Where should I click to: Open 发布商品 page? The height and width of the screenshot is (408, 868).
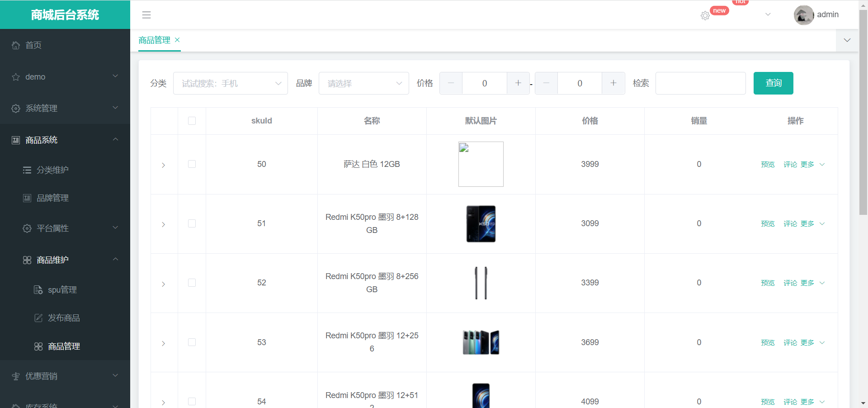(65, 318)
